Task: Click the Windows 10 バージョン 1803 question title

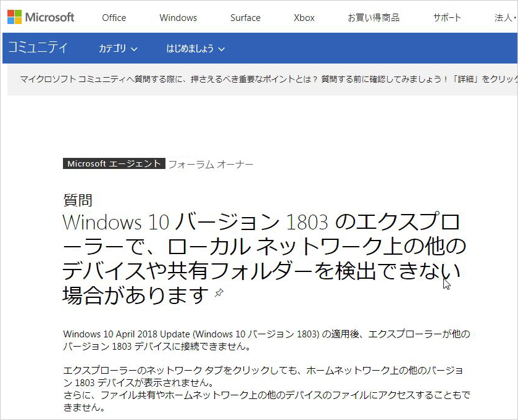Action: coord(262,258)
